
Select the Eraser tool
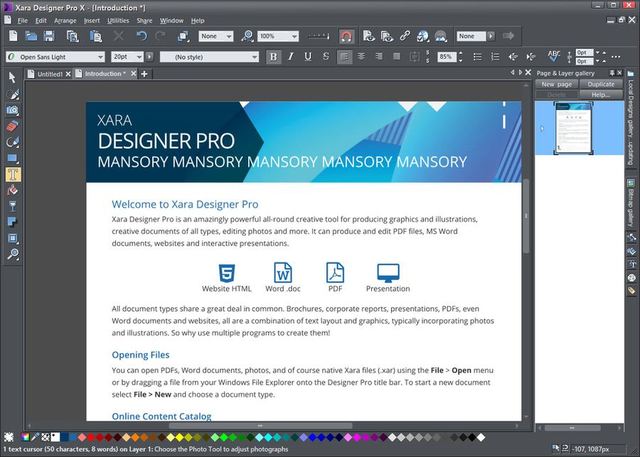(x=13, y=126)
